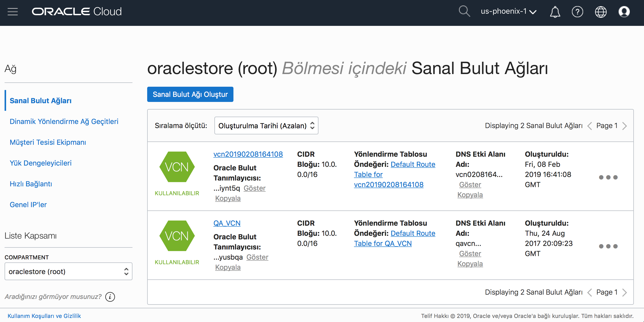
Task: Open the QA_VCN network link
Action: 227,223
